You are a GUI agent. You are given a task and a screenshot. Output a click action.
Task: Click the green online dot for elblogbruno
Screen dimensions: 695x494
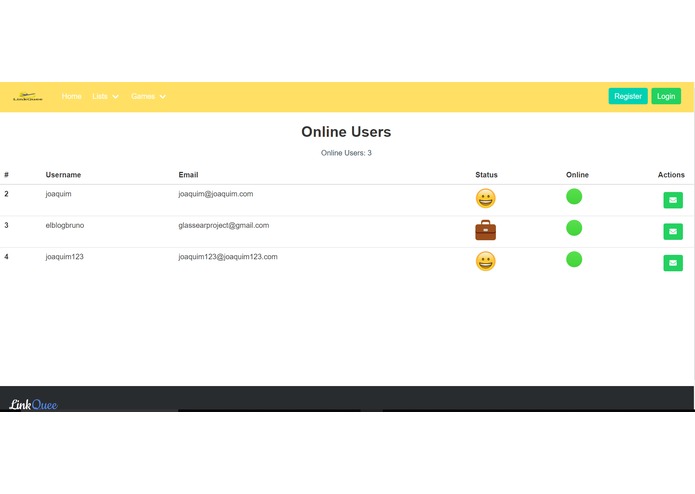point(574,228)
